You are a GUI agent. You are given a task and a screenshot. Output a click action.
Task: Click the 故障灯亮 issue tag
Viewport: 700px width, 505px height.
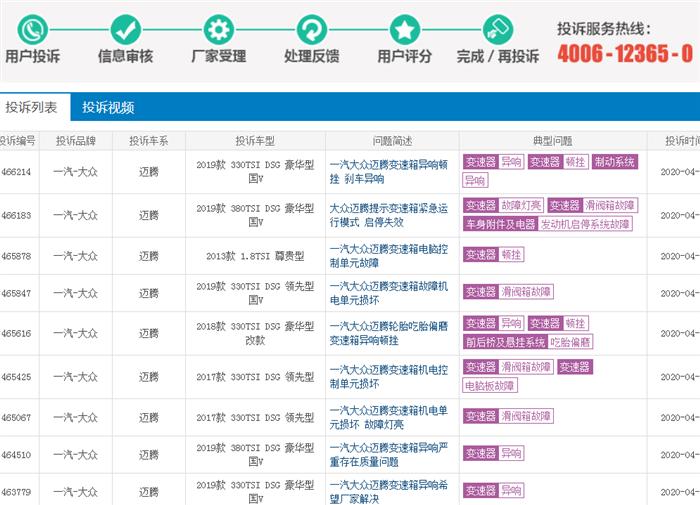[521, 205]
